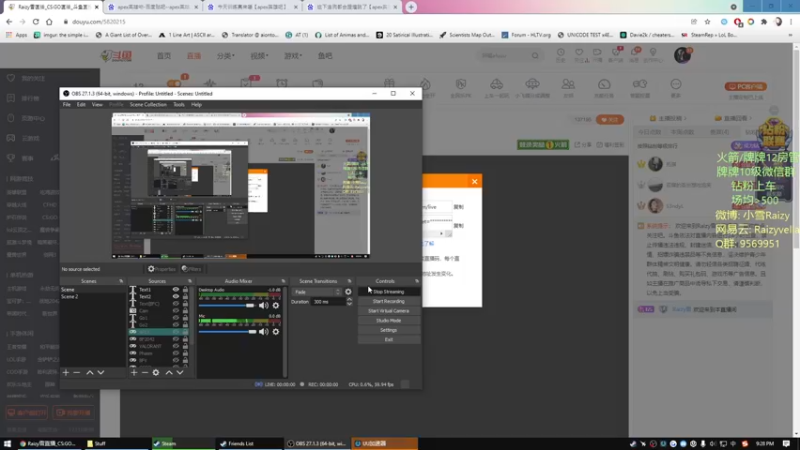The width and height of the screenshot is (800, 450).
Task: Pop out the Scenes dock panel
Action: (121, 281)
